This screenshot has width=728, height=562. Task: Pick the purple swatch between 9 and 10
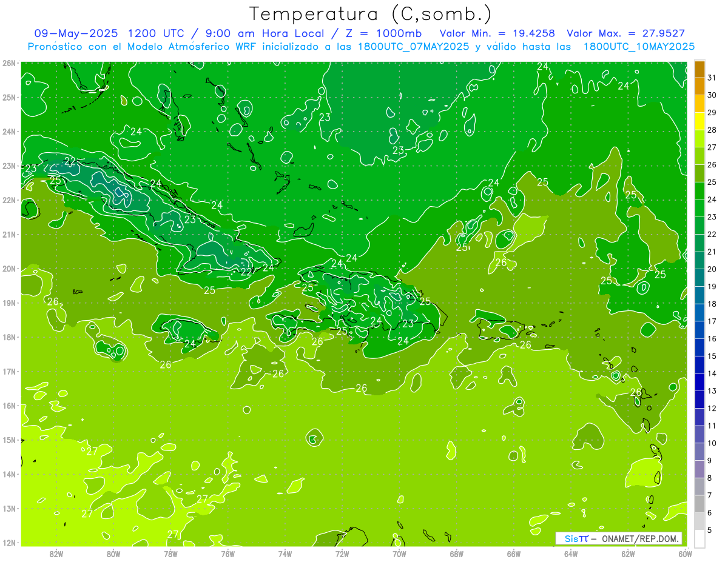[699, 452]
